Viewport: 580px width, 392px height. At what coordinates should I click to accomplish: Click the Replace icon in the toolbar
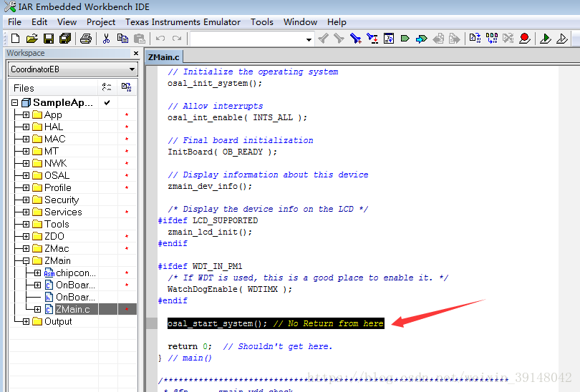(372, 39)
